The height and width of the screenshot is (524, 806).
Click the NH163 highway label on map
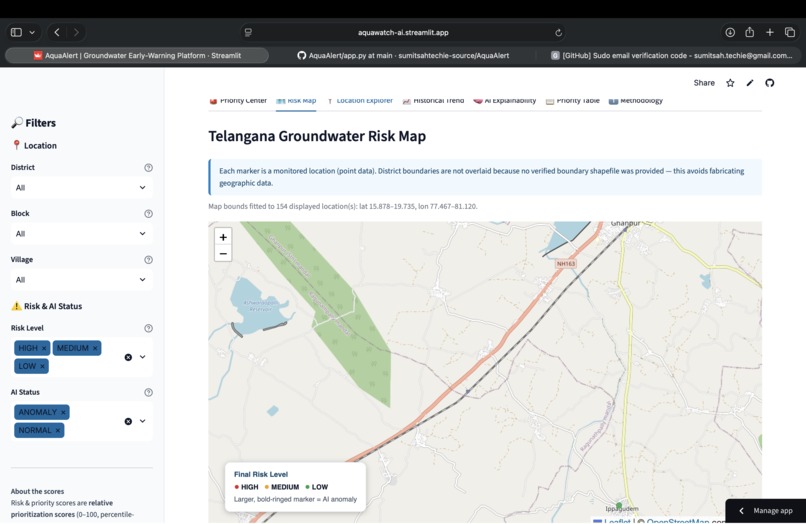click(x=566, y=264)
